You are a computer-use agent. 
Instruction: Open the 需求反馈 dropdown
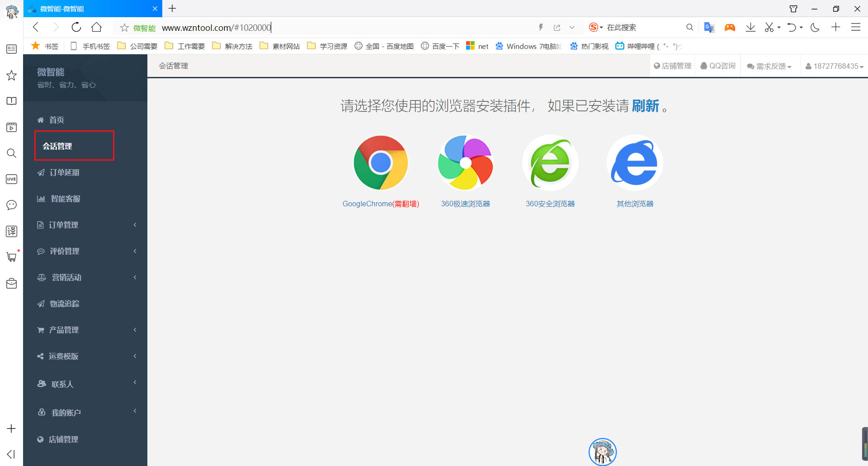pyautogui.click(x=769, y=66)
